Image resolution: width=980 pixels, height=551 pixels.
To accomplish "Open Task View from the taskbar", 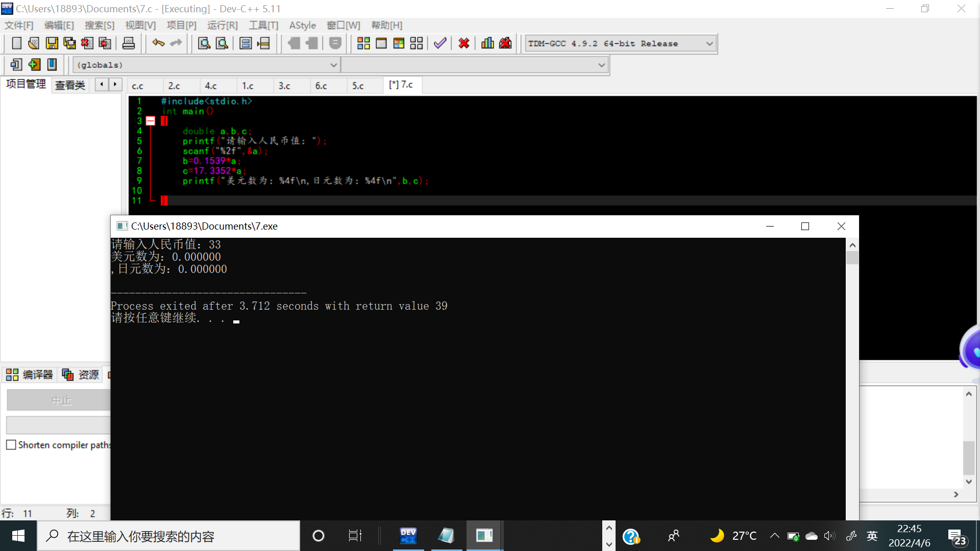I will click(x=355, y=536).
